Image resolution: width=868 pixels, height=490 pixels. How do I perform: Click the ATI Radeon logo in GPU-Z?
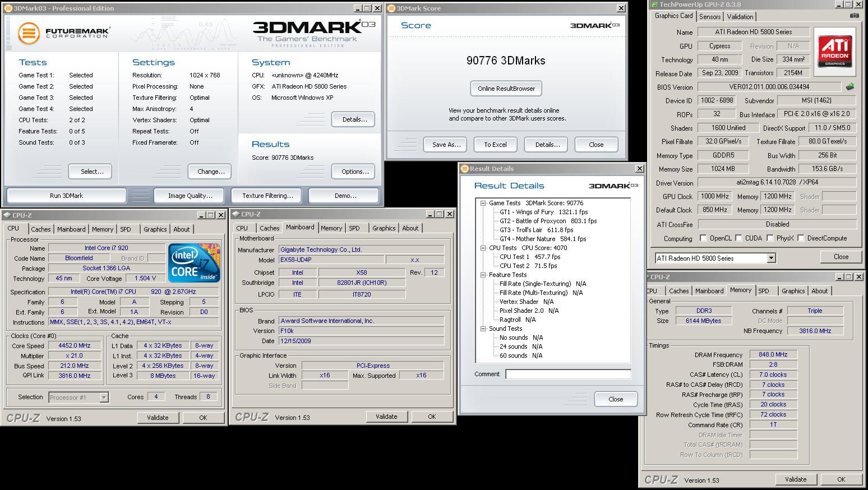pyautogui.click(x=834, y=52)
